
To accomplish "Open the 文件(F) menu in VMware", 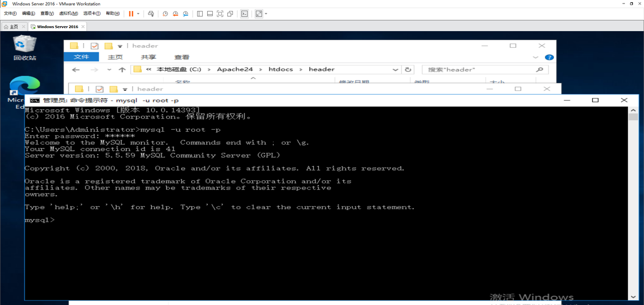I will 11,14.
